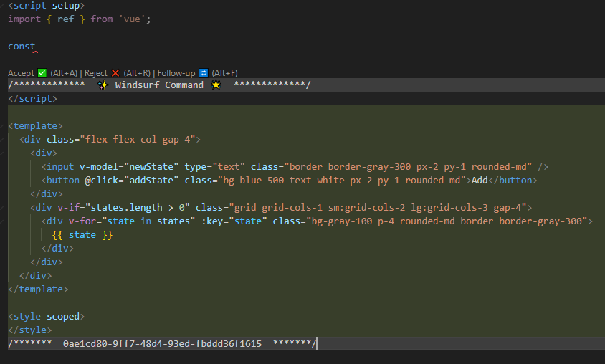
Task: Click the opening template tag
Action: point(35,125)
